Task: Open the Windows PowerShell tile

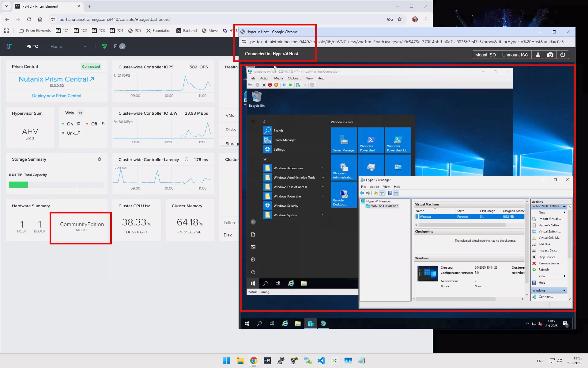Action: (371, 140)
